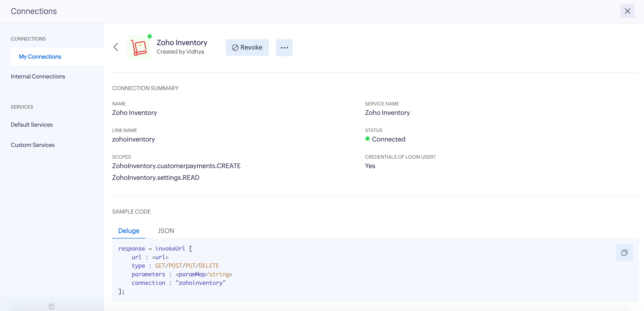
Task: Click the zohoinventory link name value
Action: 133,139
